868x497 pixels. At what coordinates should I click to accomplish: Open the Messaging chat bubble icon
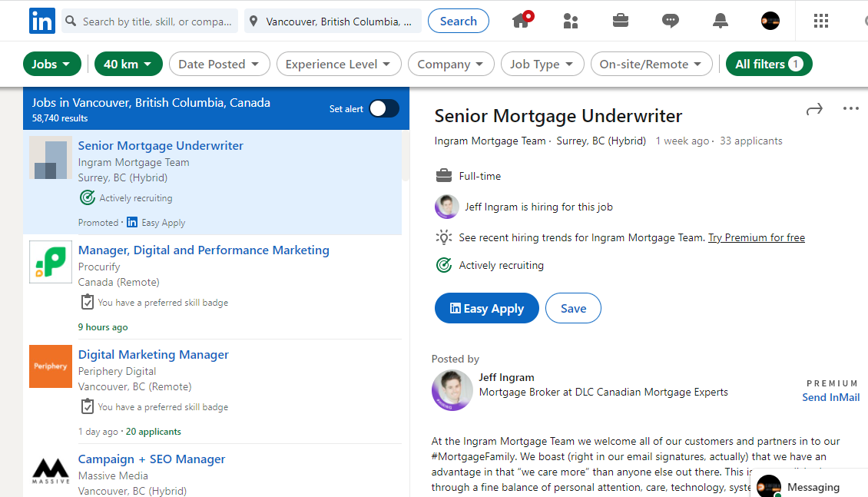click(x=671, y=21)
